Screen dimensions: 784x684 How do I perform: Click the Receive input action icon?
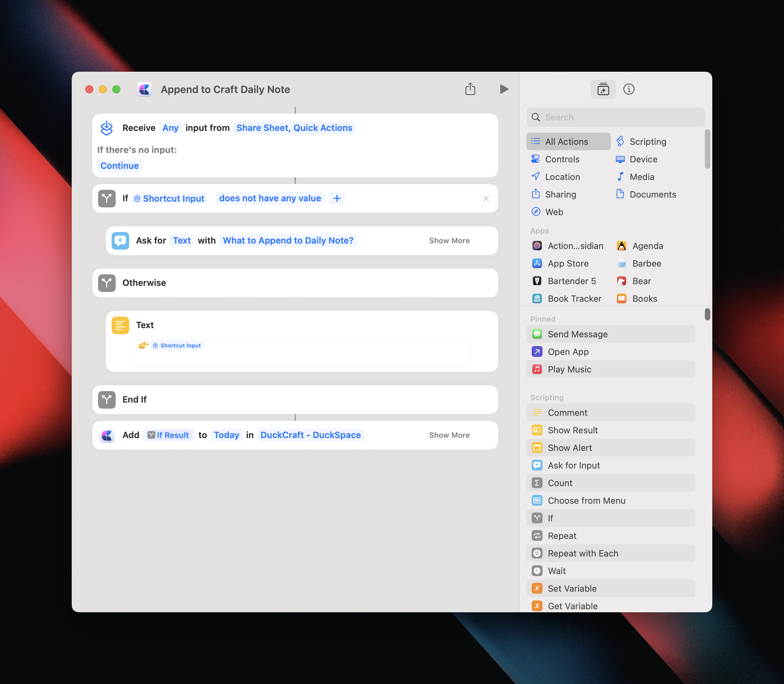click(107, 128)
